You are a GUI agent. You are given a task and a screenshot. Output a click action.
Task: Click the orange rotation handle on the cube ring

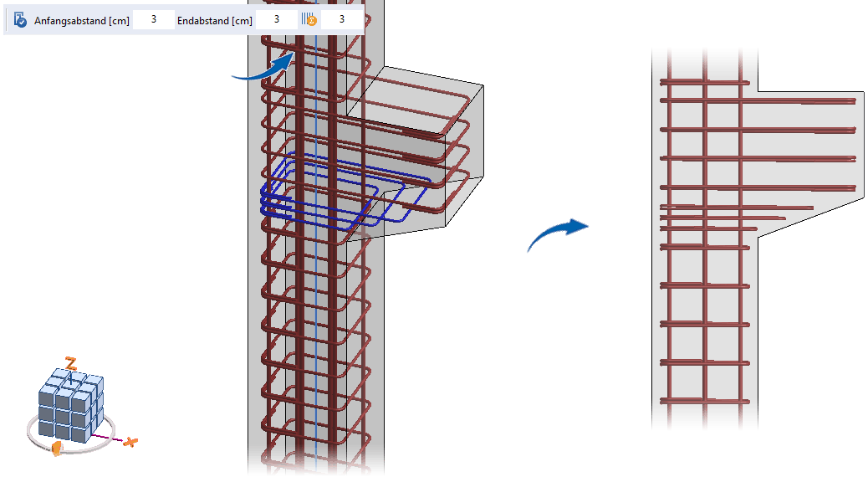click(x=57, y=449)
